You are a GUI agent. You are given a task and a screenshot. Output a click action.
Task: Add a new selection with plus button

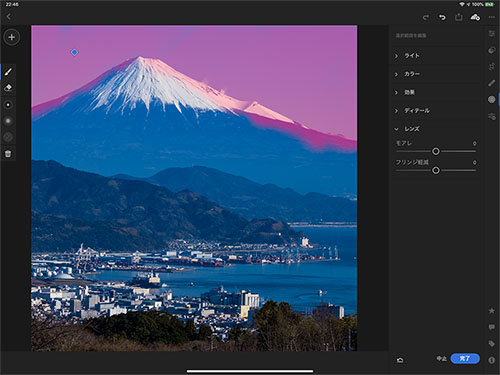[x=12, y=37]
